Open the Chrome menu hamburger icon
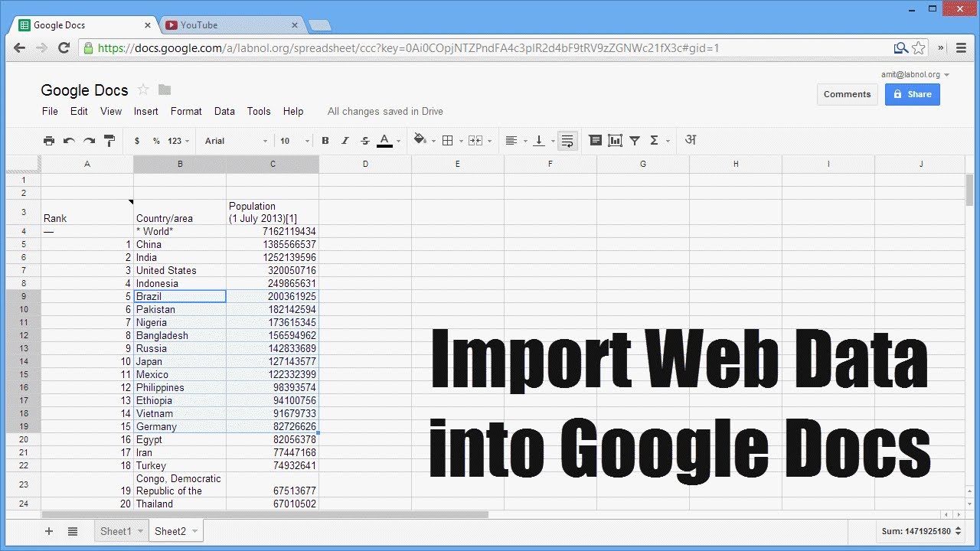This screenshot has height=551, width=980. pyautogui.click(x=962, y=47)
